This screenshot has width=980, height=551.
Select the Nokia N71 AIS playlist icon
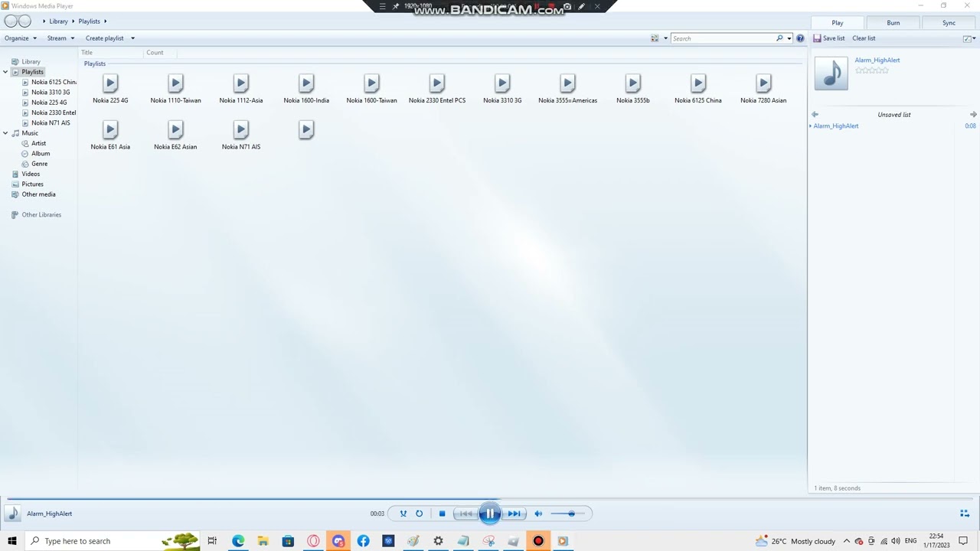coord(240,129)
